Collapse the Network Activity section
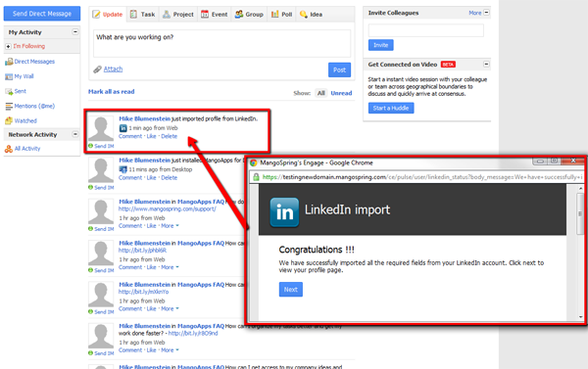The height and width of the screenshot is (369, 588). (75, 134)
